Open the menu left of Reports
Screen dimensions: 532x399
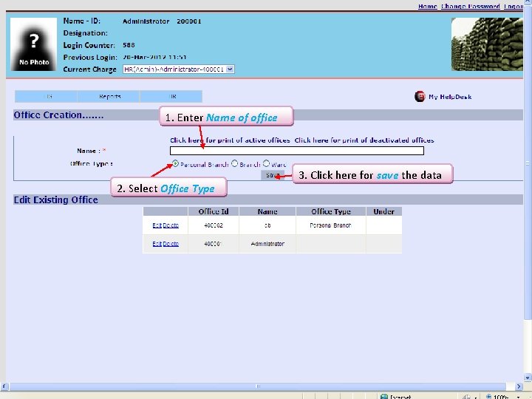[x=47, y=96]
